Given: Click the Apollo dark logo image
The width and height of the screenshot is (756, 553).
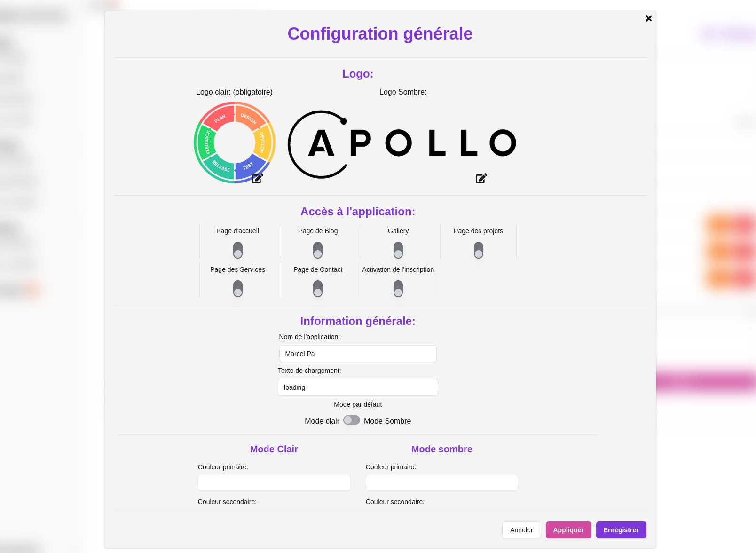Looking at the screenshot, I should click(402, 144).
